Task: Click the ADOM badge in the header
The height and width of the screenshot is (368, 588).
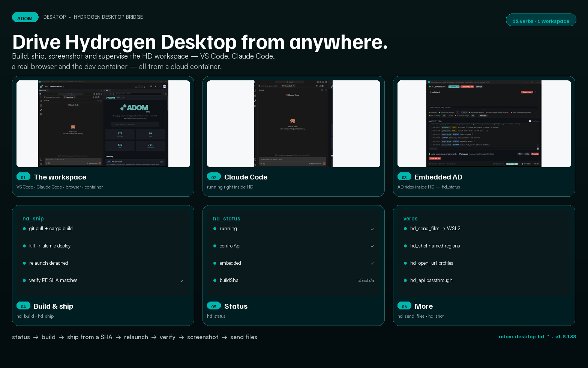Action: [x=25, y=17]
